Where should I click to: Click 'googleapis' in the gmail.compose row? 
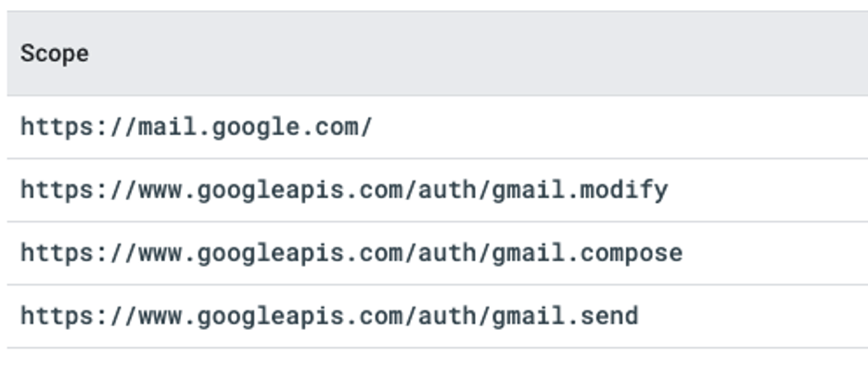270,254
